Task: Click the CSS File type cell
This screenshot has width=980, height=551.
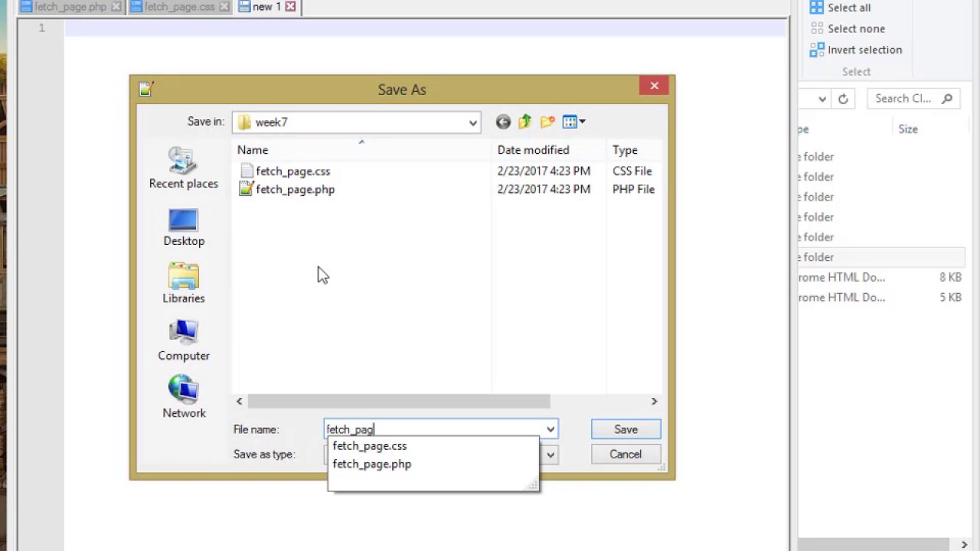Action: tap(632, 171)
